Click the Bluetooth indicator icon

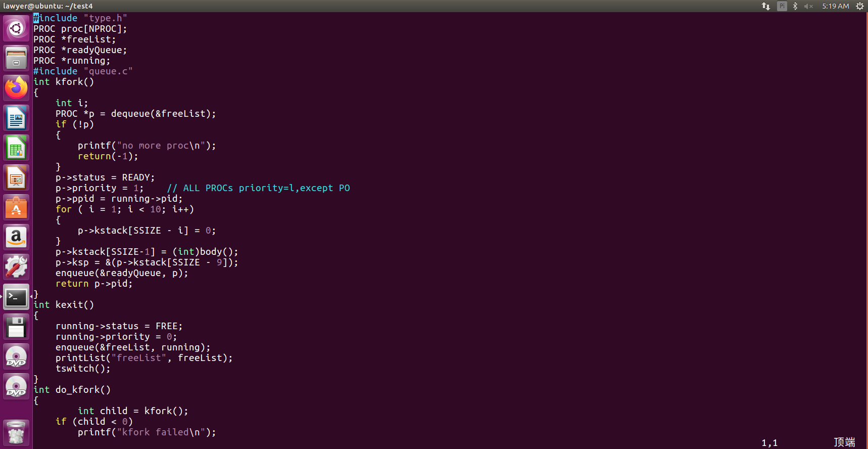pos(795,6)
